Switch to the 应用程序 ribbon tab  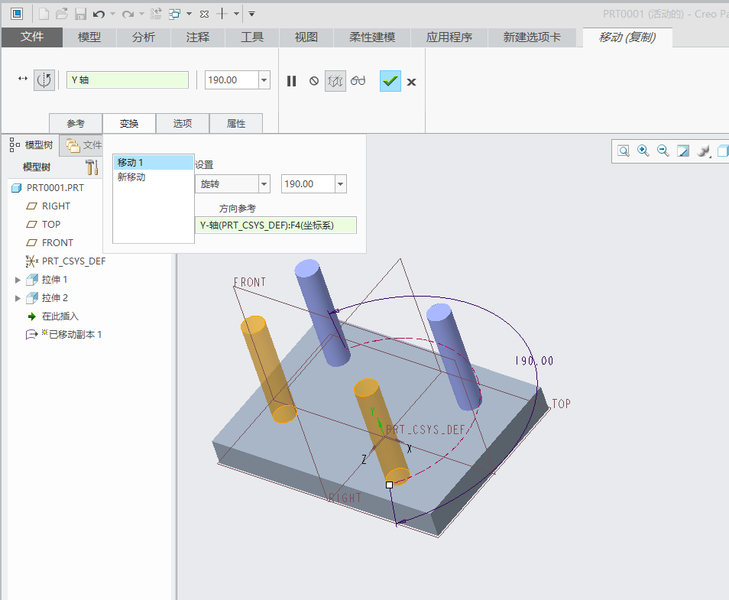449,37
